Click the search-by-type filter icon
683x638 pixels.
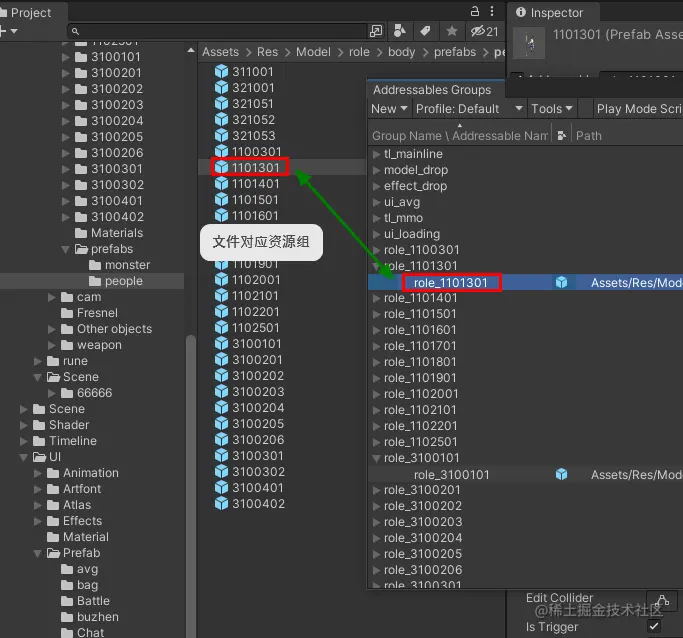pos(399,31)
